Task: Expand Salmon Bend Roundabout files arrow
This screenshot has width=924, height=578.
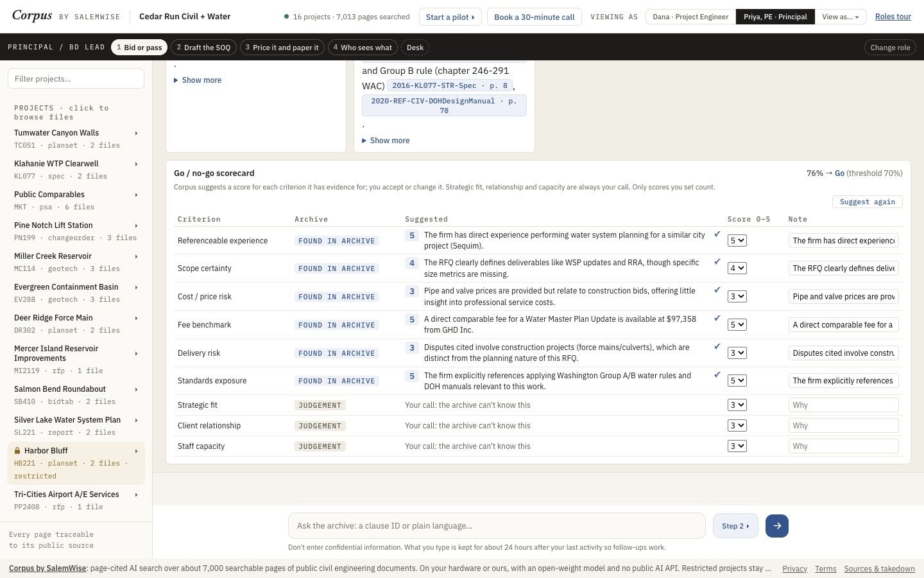Action: tap(136, 389)
